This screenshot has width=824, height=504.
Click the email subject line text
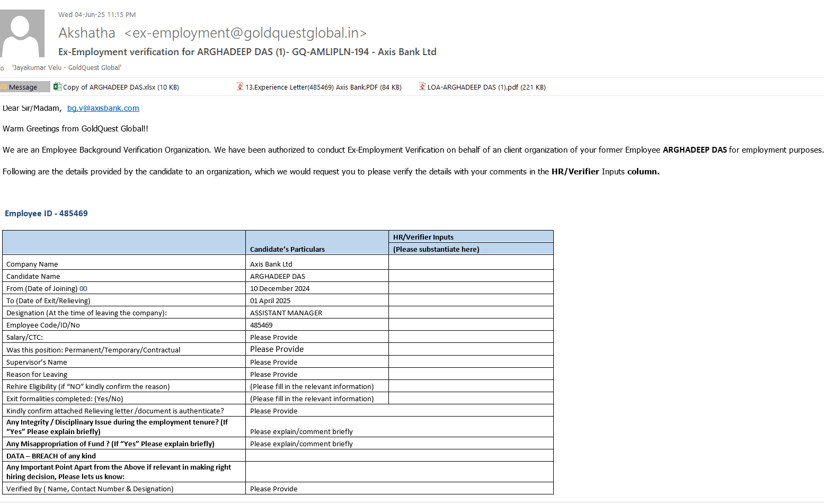pos(247,52)
